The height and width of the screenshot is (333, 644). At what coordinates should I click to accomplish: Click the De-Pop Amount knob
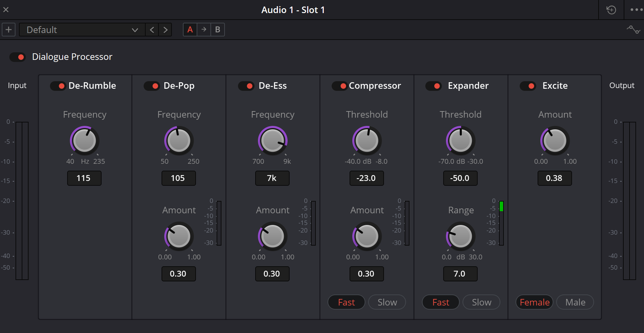coord(179,236)
